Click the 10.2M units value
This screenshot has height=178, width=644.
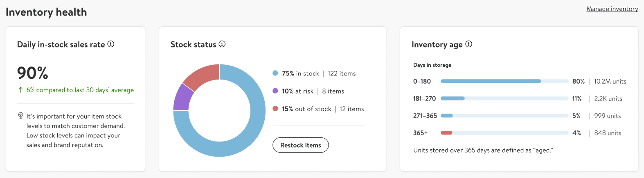click(x=610, y=81)
